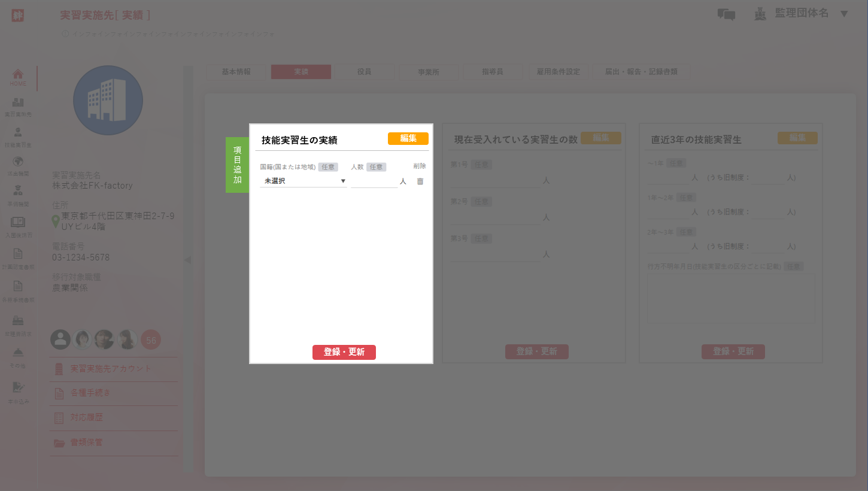Image resolution: width=868 pixels, height=491 pixels.
Task: Open the 国籍 未選択 dropdown
Action: 304,181
